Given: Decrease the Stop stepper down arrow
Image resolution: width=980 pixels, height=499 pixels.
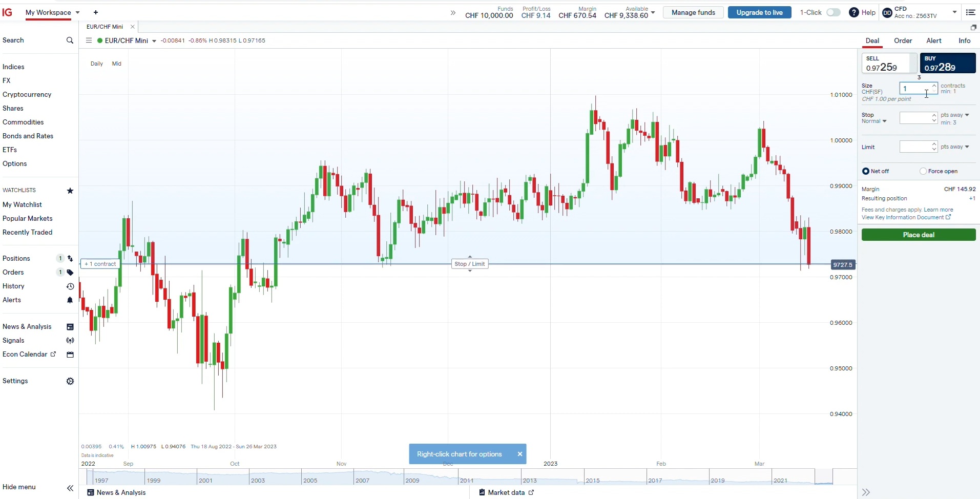Looking at the screenshot, I should 934,121.
